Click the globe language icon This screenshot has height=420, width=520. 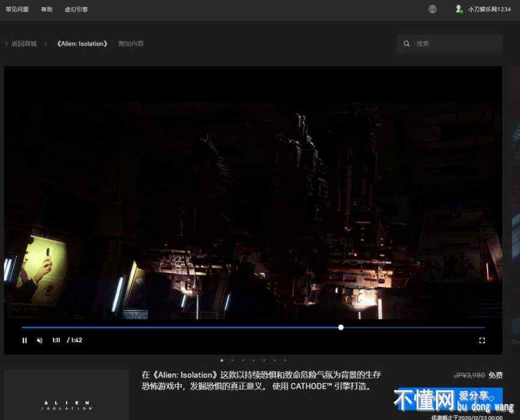pos(432,9)
